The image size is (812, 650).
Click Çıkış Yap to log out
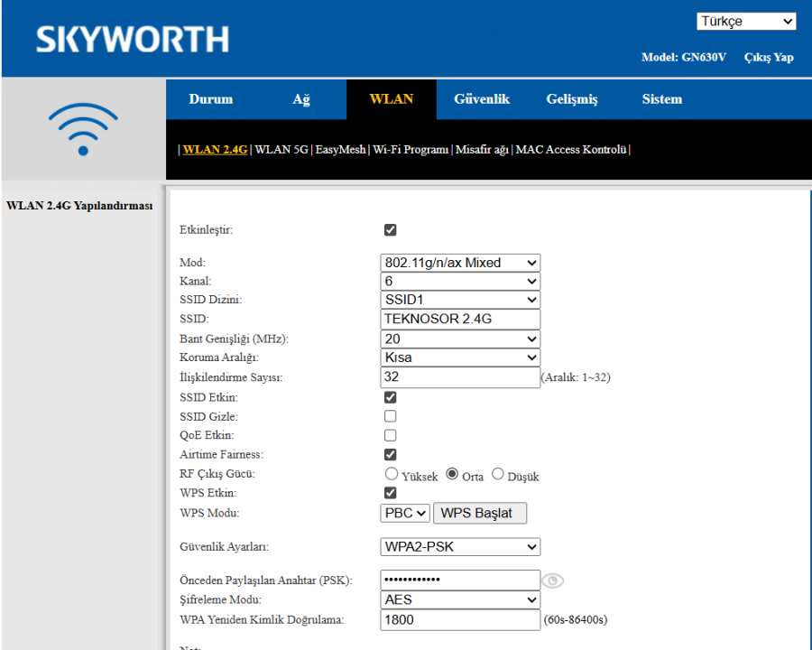click(x=768, y=57)
